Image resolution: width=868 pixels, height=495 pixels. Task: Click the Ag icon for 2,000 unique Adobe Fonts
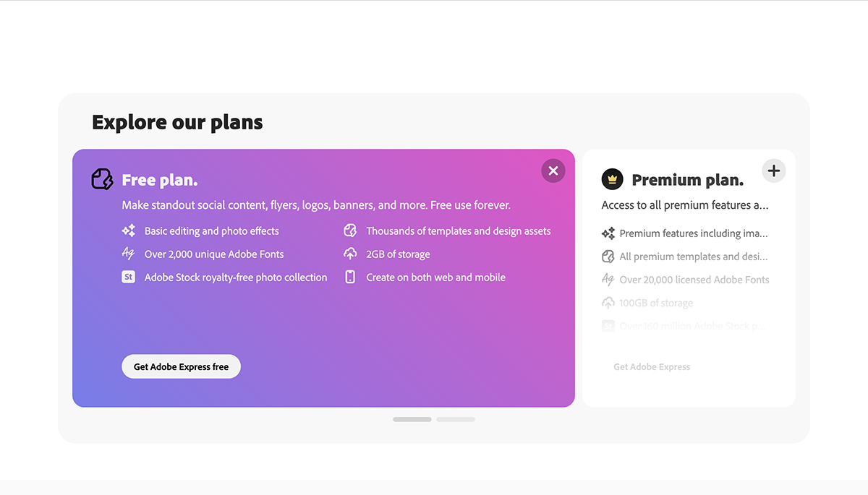click(x=129, y=254)
